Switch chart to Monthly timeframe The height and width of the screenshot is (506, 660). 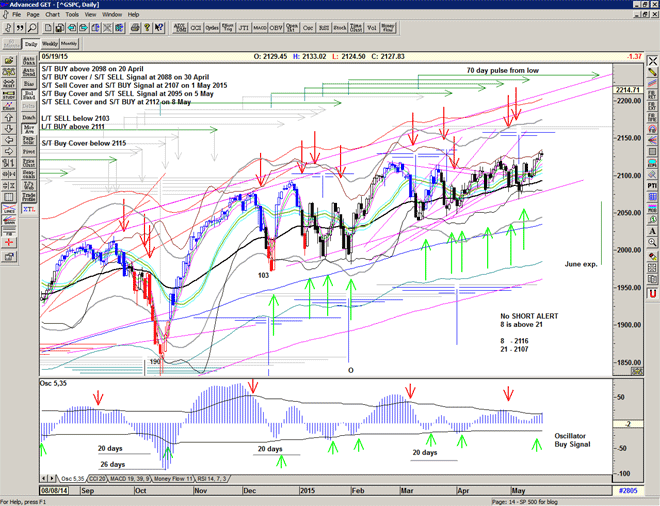tap(69, 44)
